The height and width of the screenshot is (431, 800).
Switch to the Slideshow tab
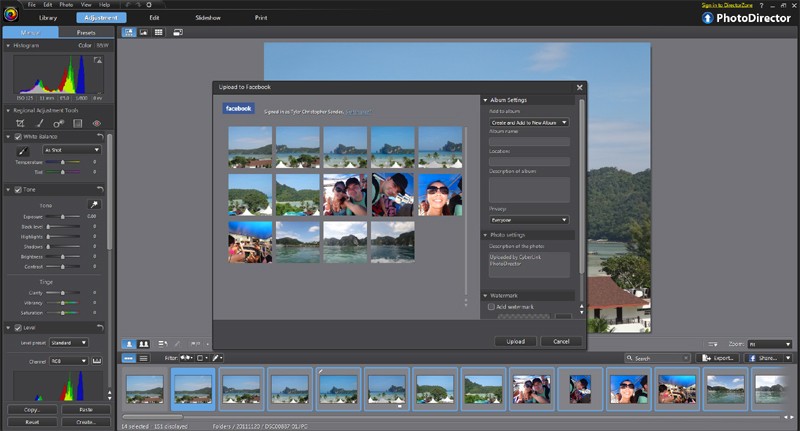pos(208,17)
